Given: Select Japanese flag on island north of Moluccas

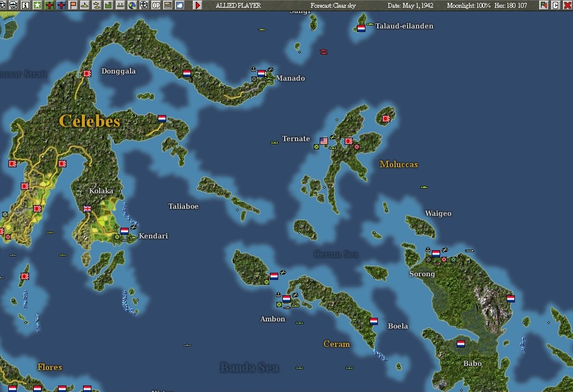Looking at the screenshot, I should point(386,119).
